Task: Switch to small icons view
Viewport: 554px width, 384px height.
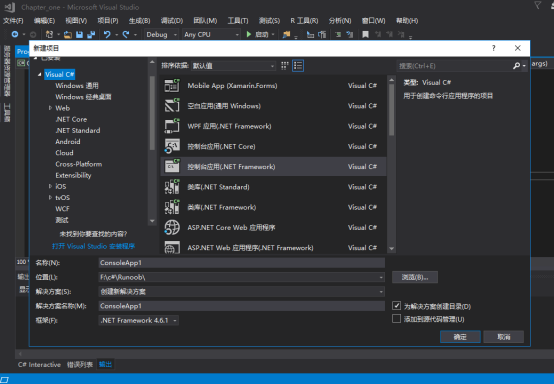Action: [284, 66]
